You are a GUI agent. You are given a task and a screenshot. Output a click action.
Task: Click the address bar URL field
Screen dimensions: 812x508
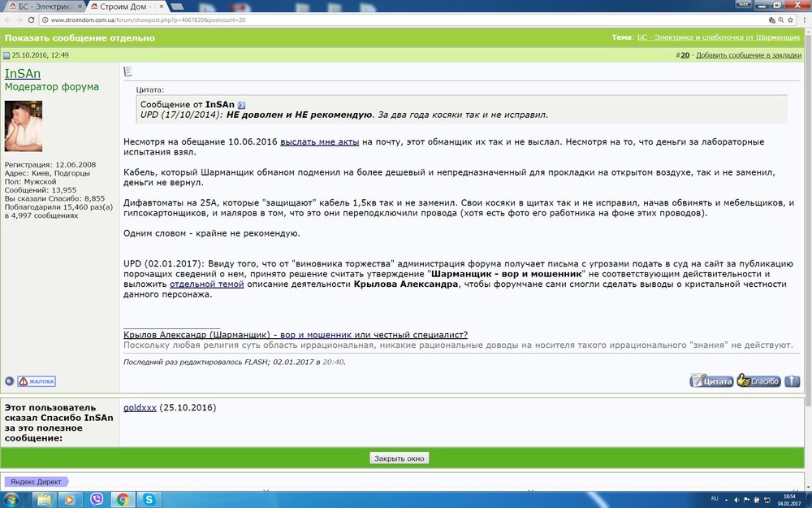click(404, 20)
